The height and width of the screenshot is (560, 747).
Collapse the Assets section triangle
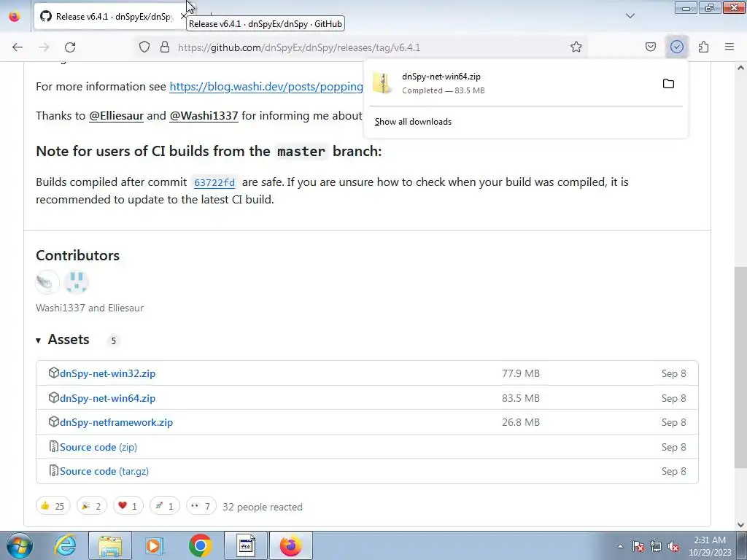click(x=38, y=340)
